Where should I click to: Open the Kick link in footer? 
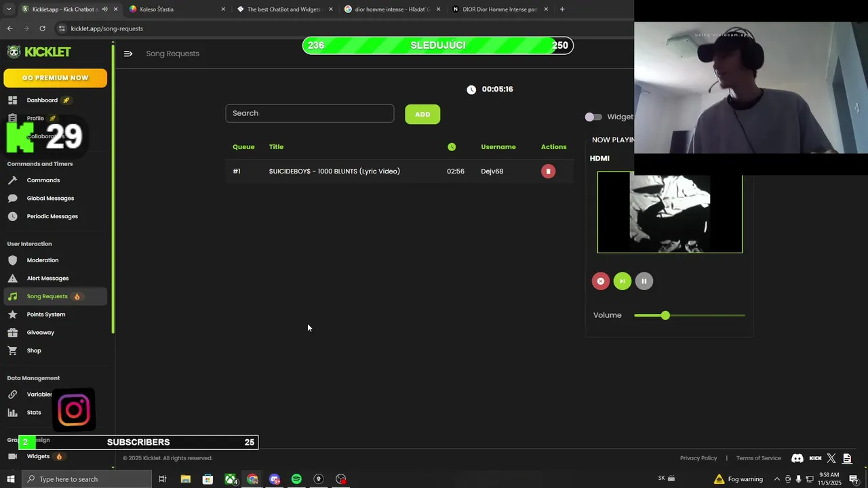(x=816, y=458)
